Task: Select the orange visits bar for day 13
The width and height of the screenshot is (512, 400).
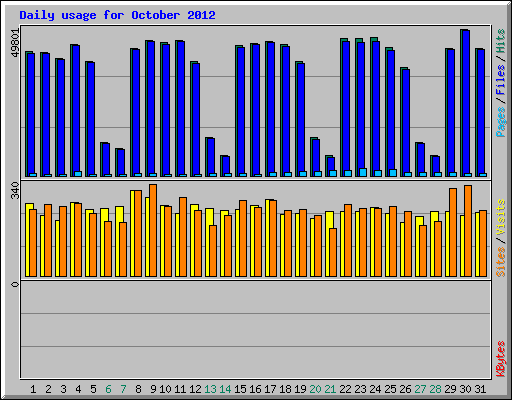Action: (x=213, y=251)
